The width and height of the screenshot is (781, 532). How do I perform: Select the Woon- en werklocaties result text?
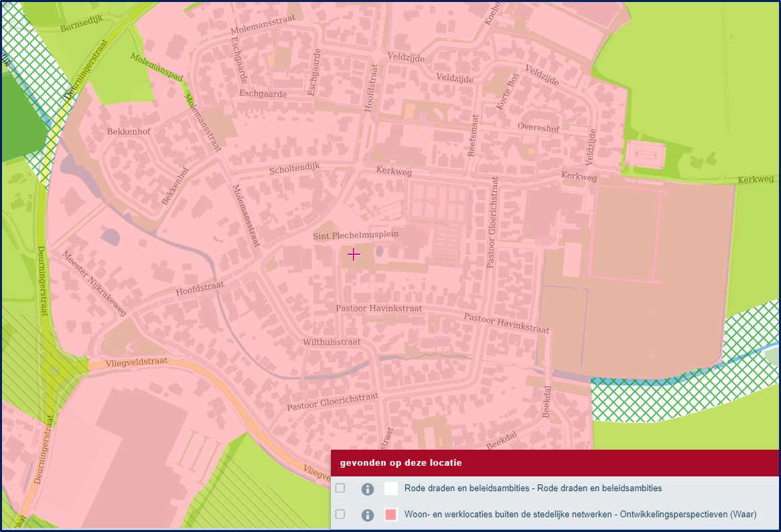[580, 515]
